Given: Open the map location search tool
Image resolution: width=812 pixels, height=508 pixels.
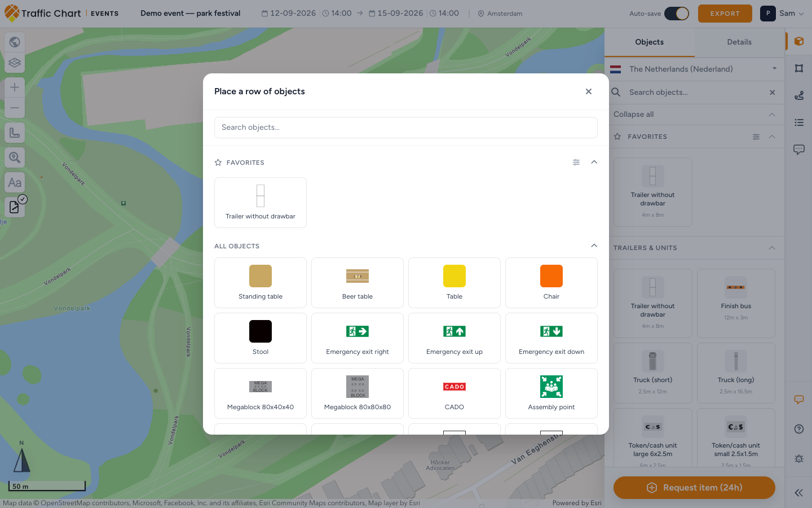Looking at the screenshot, I should pyautogui.click(x=15, y=157).
